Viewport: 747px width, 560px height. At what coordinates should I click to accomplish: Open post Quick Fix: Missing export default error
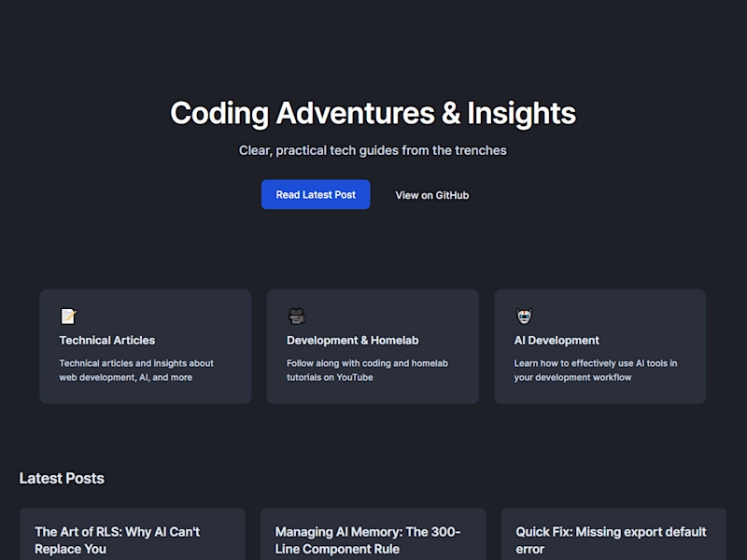[611, 540]
